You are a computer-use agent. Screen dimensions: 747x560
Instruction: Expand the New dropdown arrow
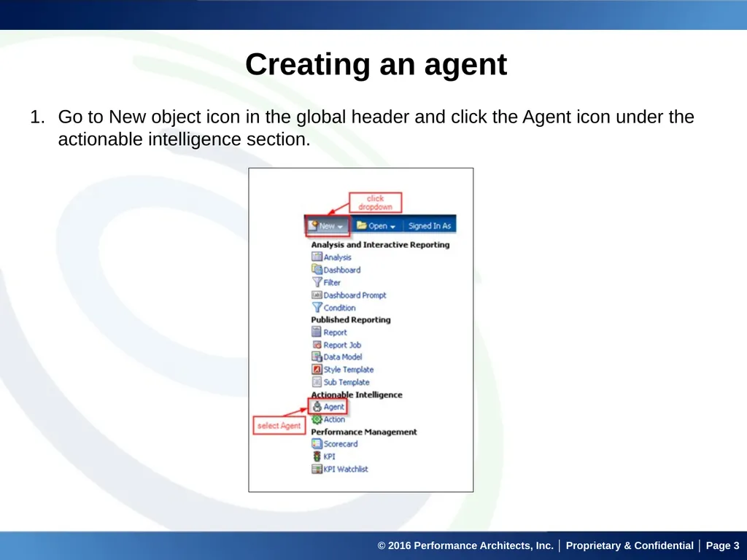pos(340,227)
